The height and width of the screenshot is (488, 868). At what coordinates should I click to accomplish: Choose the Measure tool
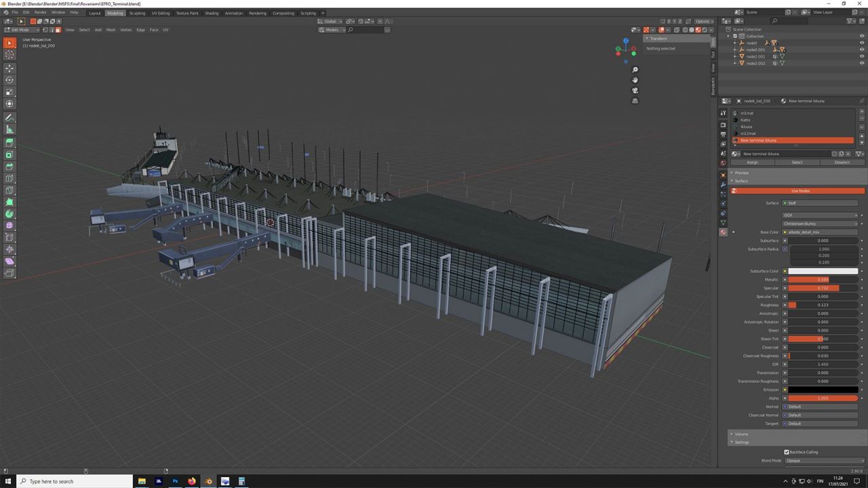click(9, 129)
